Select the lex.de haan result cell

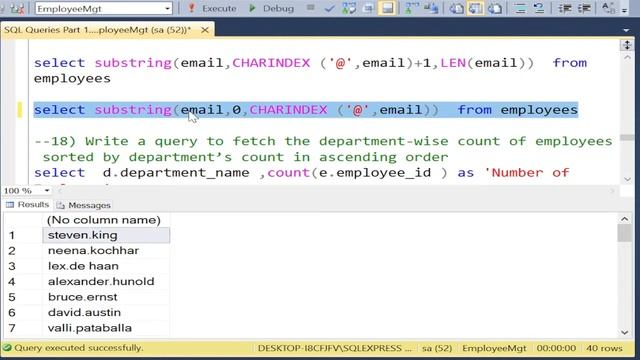click(x=106, y=266)
